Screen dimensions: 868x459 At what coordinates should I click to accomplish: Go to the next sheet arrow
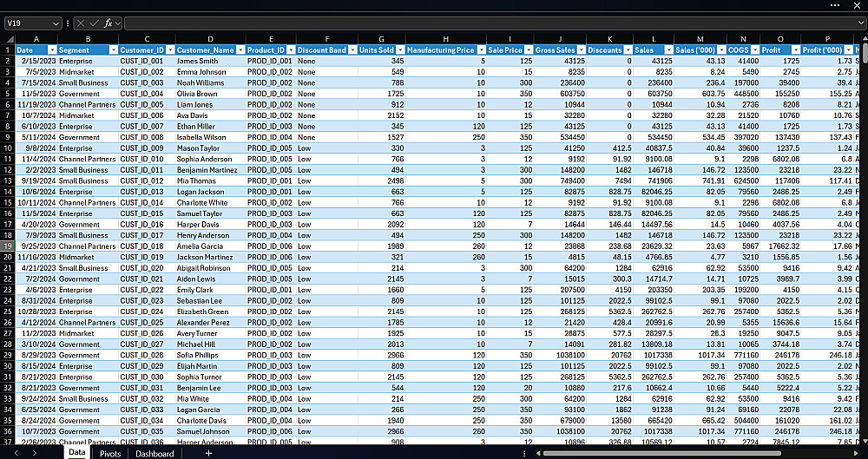click(35, 454)
